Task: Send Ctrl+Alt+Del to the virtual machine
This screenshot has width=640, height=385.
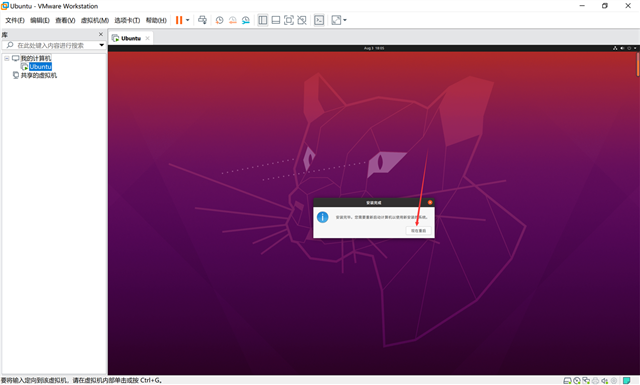Action: click(x=202, y=20)
